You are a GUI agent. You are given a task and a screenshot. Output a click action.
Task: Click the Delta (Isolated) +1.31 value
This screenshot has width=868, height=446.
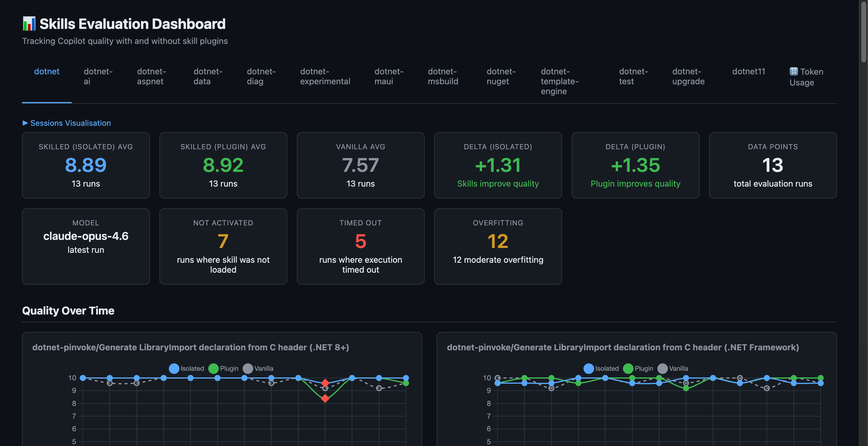[x=498, y=165]
